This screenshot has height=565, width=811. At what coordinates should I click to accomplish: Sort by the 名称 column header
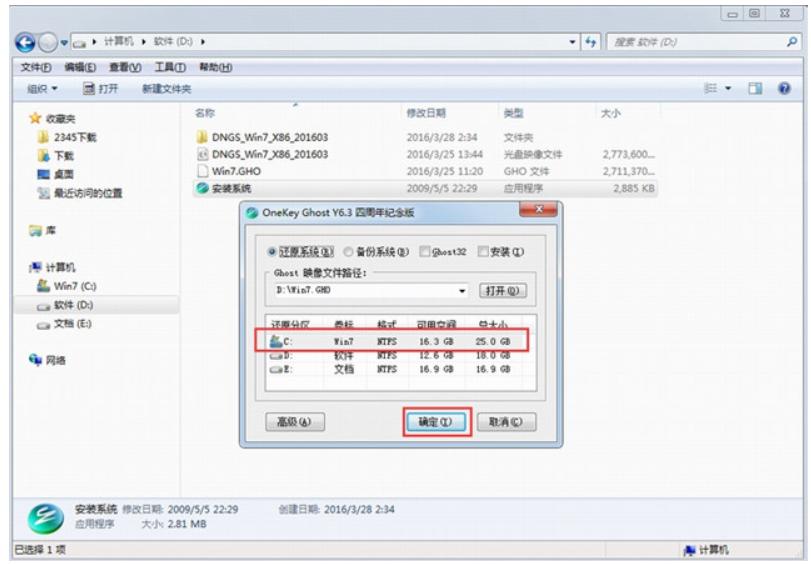(x=205, y=113)
